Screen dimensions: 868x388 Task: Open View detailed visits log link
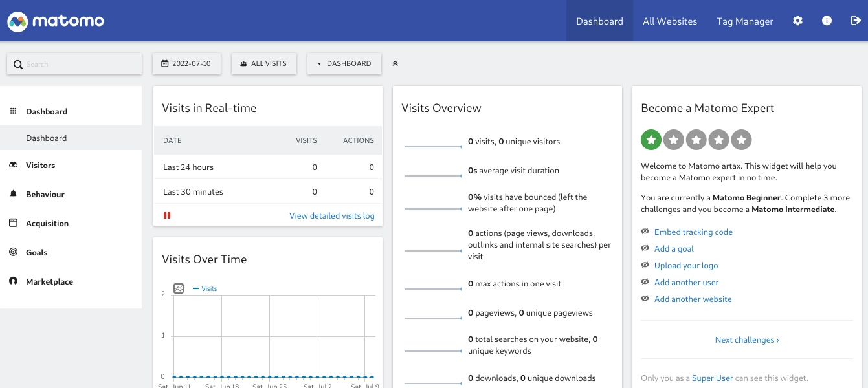point(332,215)
